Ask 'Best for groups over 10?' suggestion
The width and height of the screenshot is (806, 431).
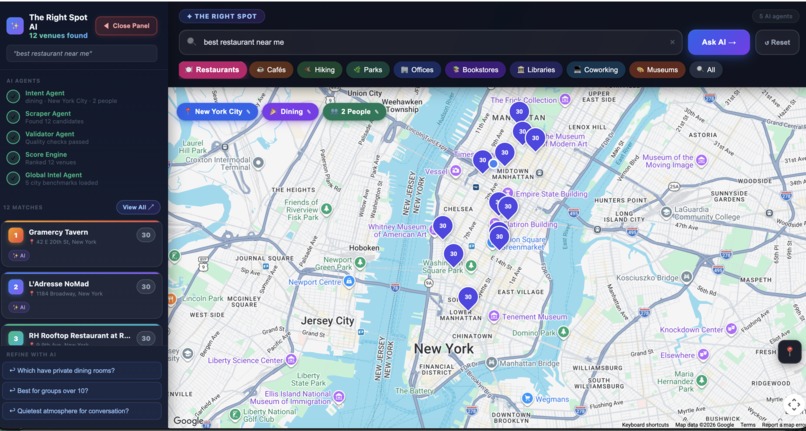[x=82, y=391]
